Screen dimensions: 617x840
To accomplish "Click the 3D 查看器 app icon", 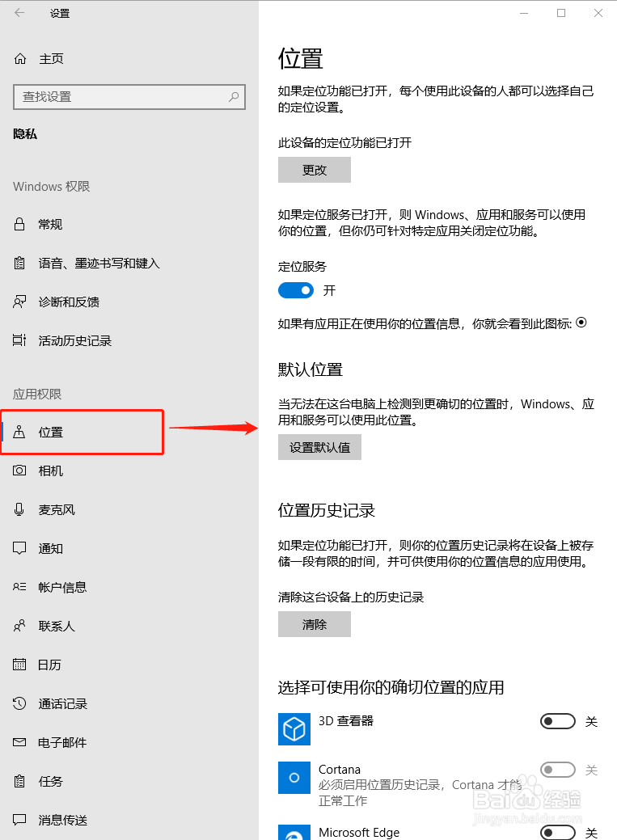I will coord(294,728).
